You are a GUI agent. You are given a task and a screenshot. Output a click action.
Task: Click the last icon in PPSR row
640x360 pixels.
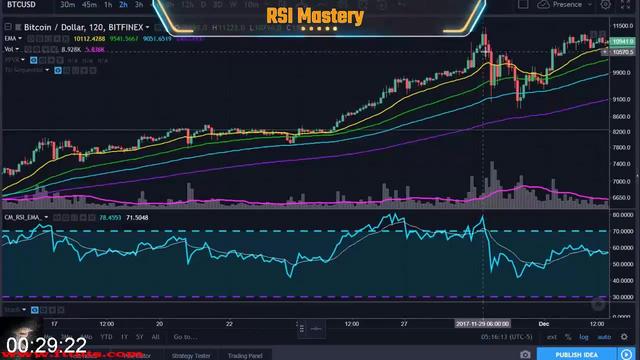(60, 60)
